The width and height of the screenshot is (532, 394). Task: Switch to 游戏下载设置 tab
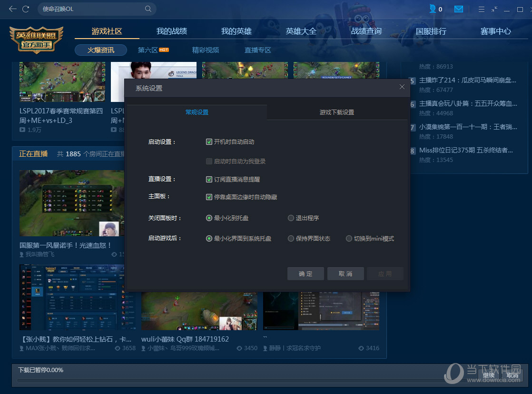pyautogui.click(x=336, y=112)
